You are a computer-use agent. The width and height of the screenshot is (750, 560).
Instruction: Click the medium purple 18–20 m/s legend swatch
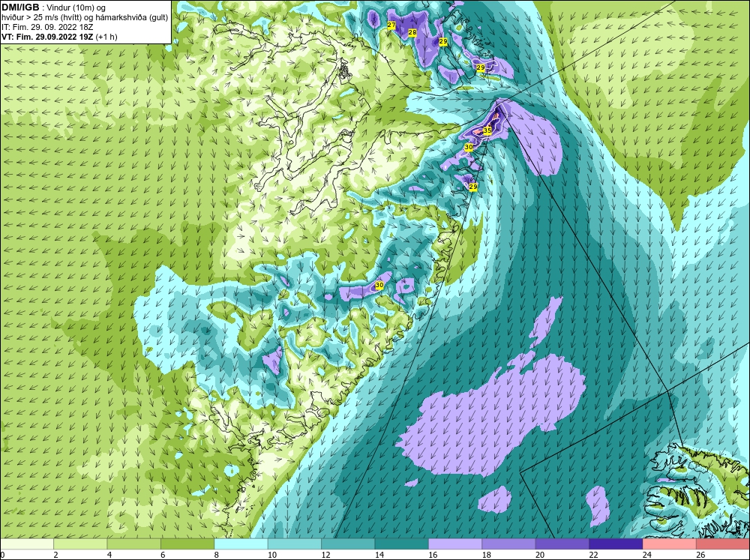point(509,544)
